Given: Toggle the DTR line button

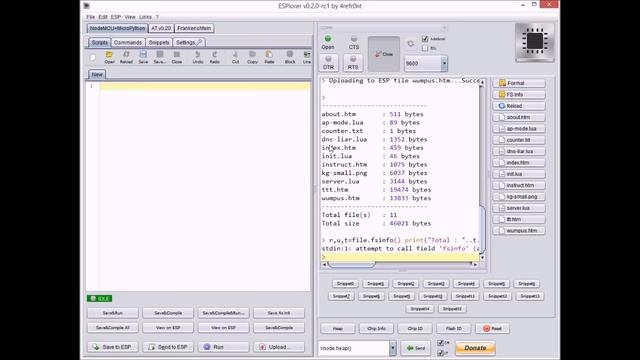Looking at the screenshot, I should point(329,63).
